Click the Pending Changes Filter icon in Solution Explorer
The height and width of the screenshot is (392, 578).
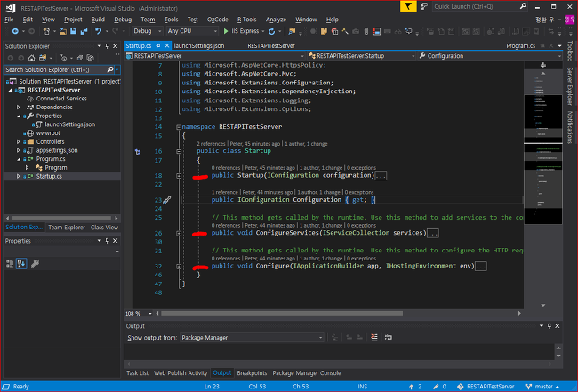tap(64, 58)
